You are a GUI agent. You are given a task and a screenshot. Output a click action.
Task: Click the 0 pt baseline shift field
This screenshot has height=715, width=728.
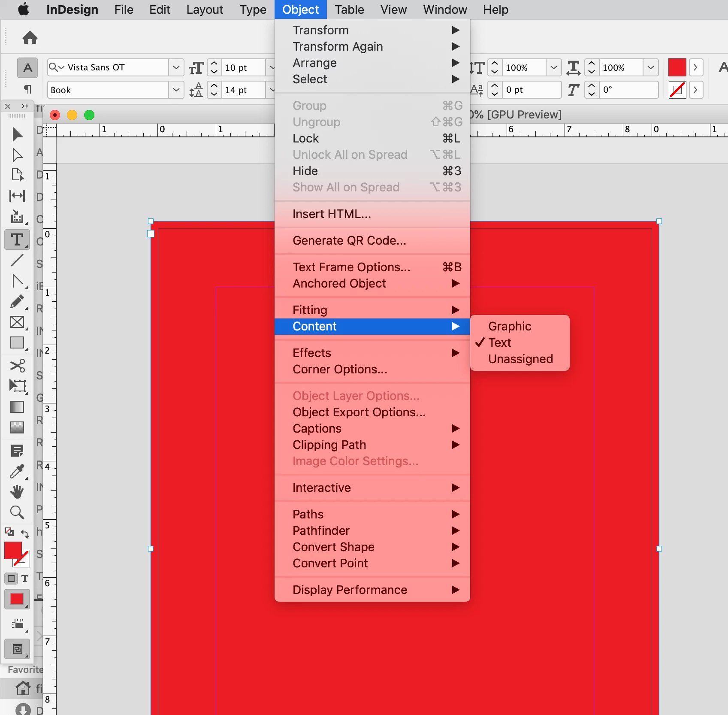click(532, 90)
